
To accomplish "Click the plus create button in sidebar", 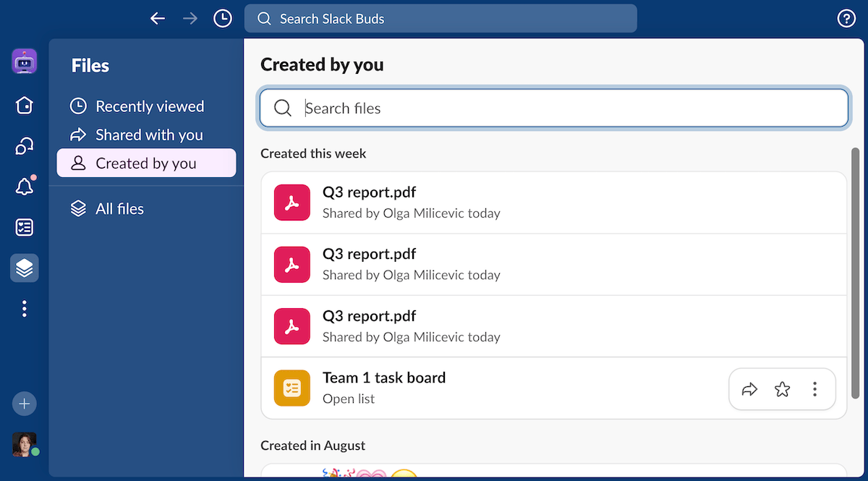I will pos(25,404).
